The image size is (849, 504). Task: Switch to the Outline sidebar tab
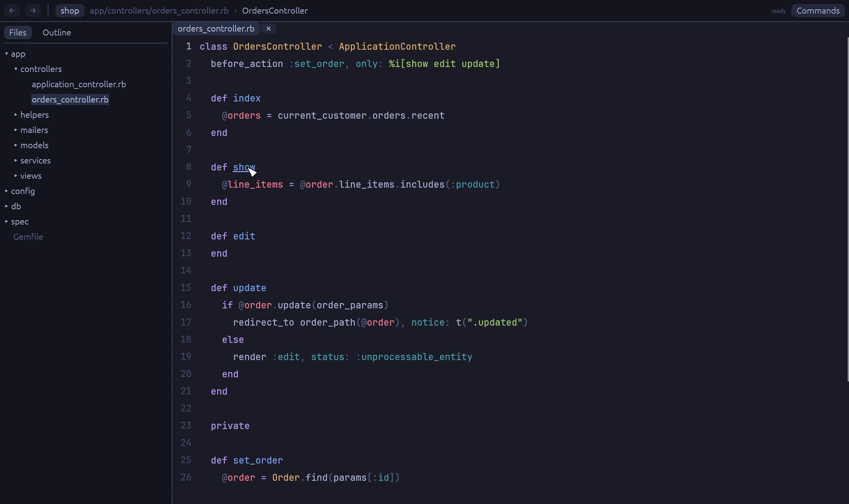click(57, 32)
